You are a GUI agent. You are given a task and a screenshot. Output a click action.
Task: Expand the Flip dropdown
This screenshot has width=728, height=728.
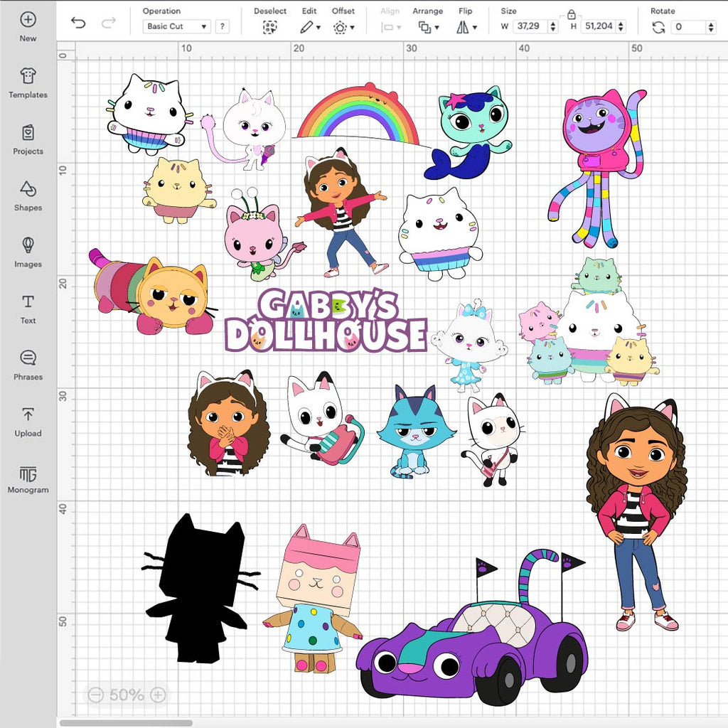(x=466, y=27)
